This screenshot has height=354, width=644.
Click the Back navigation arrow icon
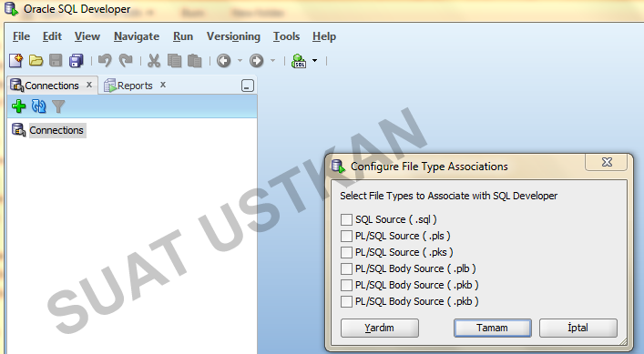(x=224, y=61)
